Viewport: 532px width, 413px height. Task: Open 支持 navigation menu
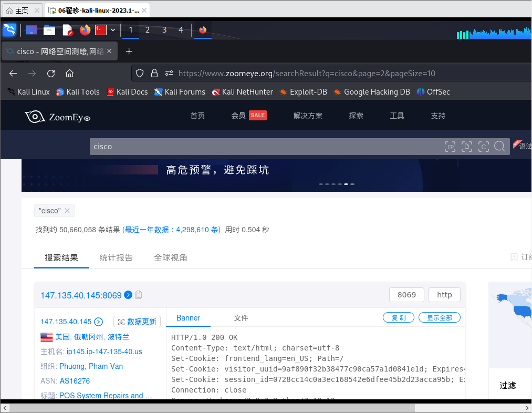[438, 116]
